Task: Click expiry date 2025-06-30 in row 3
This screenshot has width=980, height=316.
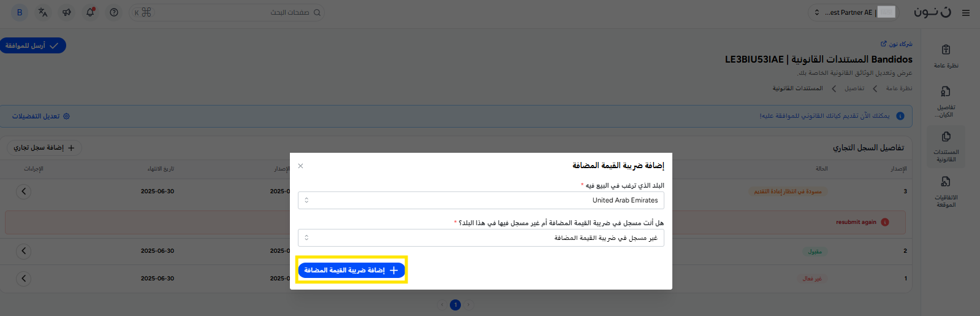Action: 158,191
